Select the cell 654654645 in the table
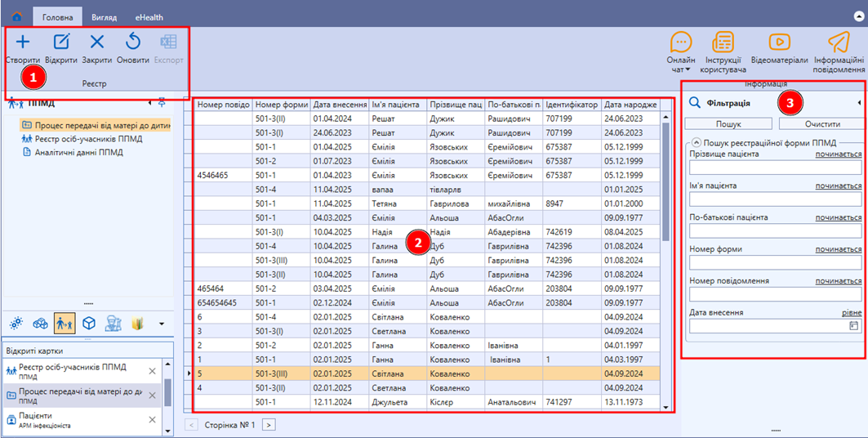868x438 pixels. pos(224,302)
